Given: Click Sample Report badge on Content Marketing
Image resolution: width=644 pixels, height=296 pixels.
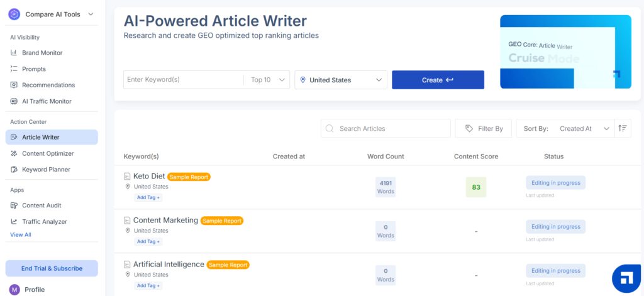Looking at the screenshot, I should pos(222,221).
